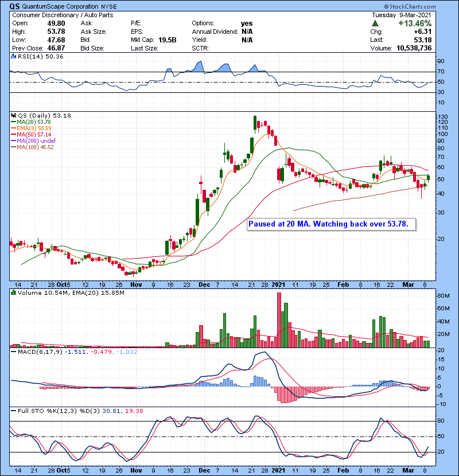Click the EMA(8) 50.59 legend entry
Viewport: 459px width, 476px height.
click(x=32, y=128)
